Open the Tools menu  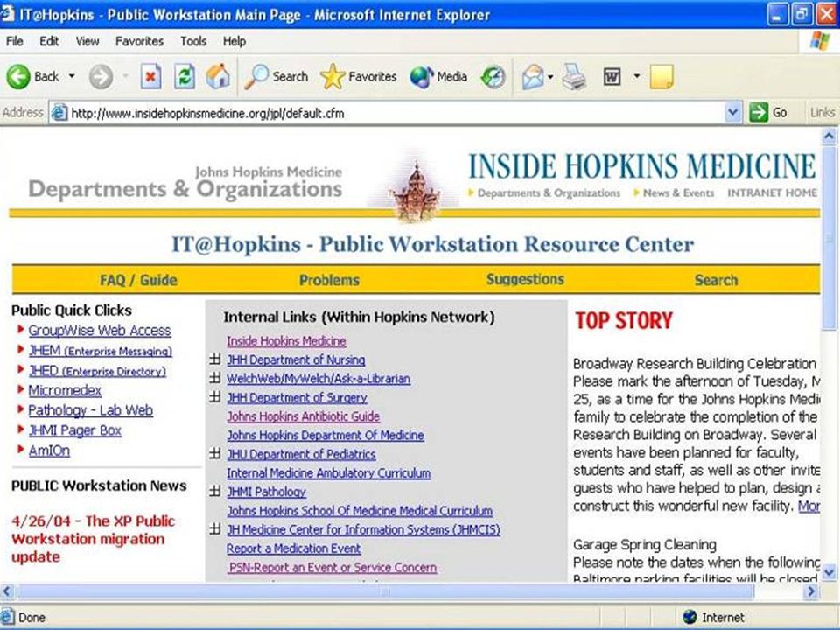click(193, 41)
